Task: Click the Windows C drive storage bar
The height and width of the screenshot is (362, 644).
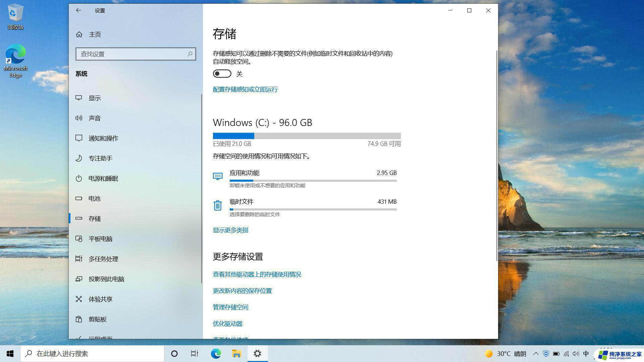Action: coord(307,136)
